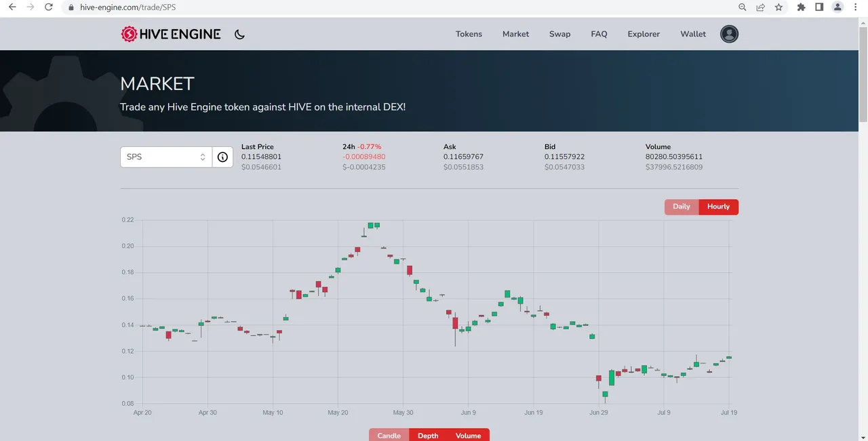Click the USD volume $37996.5216809
Image resolution: width=868 pixels, height=441 pixels.
click(x=674, y=167)
